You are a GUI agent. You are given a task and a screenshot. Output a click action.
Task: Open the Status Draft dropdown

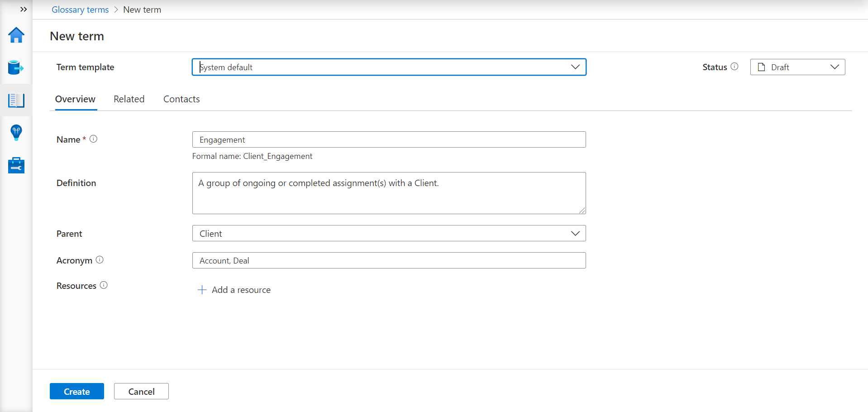(797, 67)
